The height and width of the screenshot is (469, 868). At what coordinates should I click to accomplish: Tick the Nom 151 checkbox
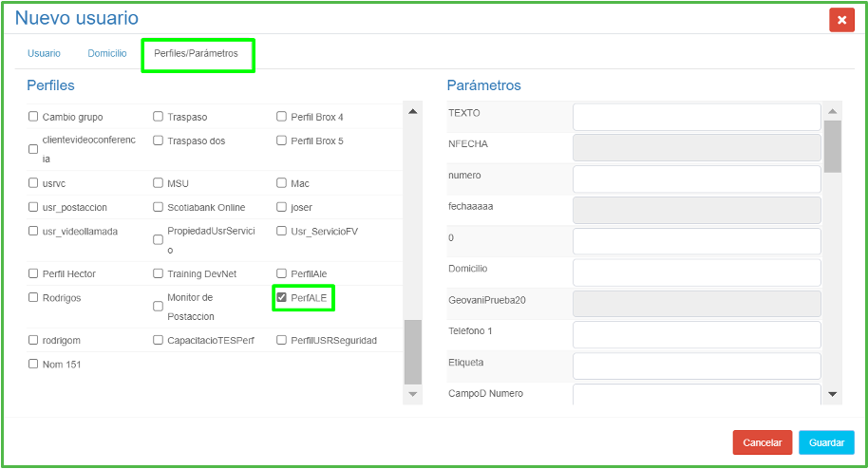pyautogui.click(x=33, y=364)
